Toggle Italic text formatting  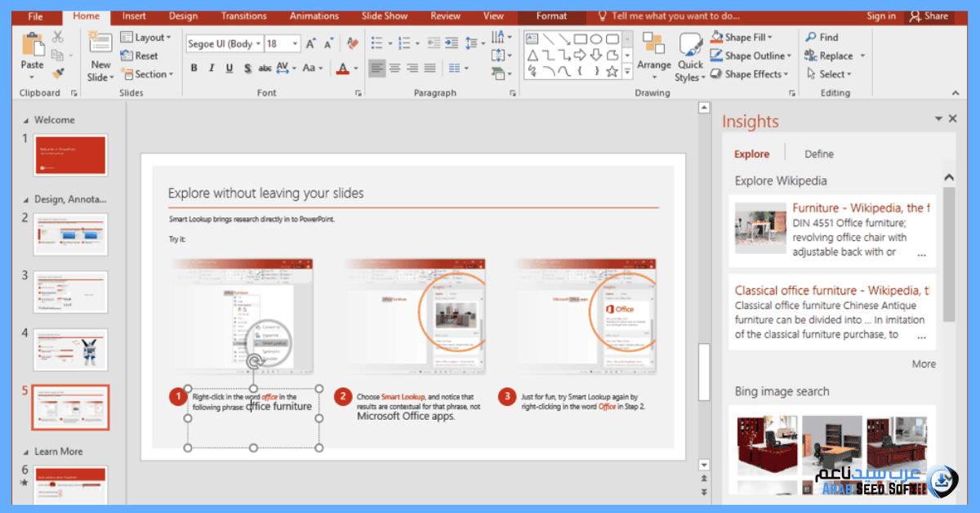211,69
